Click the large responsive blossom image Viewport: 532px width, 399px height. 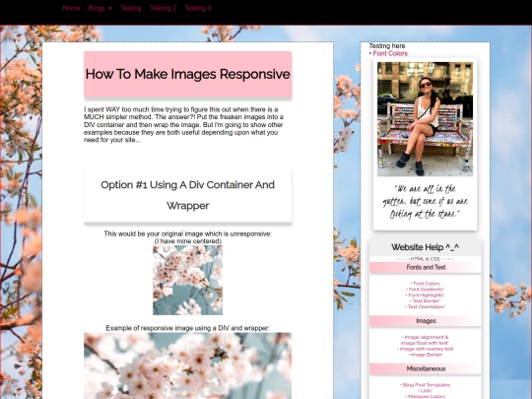(x=187, y=366)
